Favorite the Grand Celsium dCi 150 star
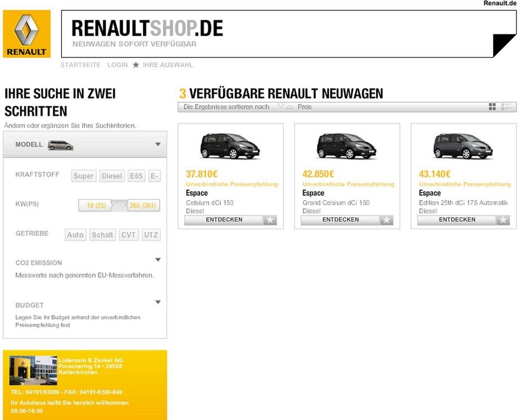The height and width of the screenshot is (420, 522). [x=387, y=220]
